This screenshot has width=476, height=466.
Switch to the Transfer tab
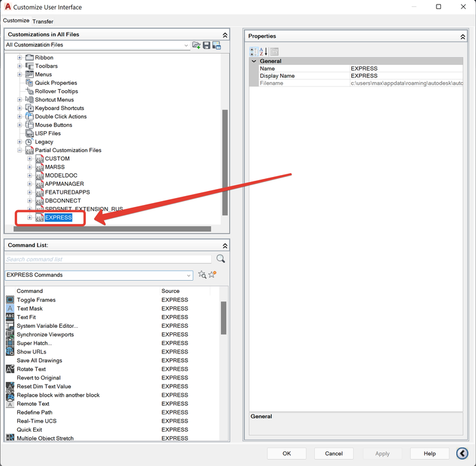click(x=43, y=22)
